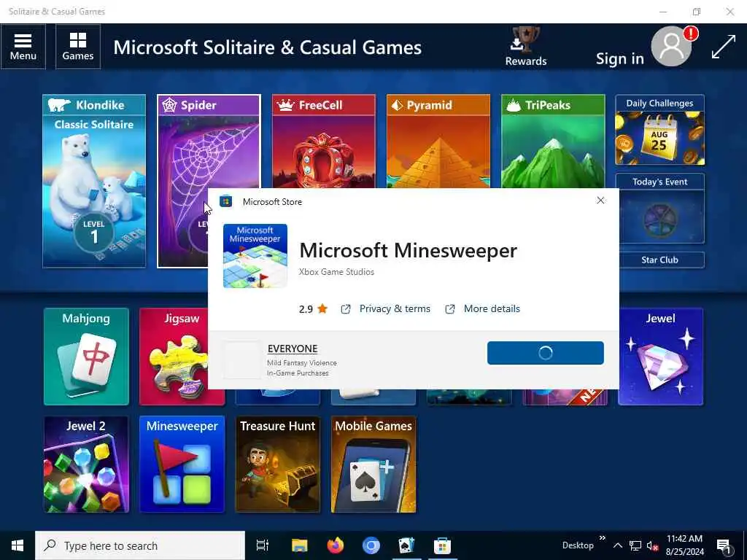Open the Jigsaw game tile

point(174,357)
